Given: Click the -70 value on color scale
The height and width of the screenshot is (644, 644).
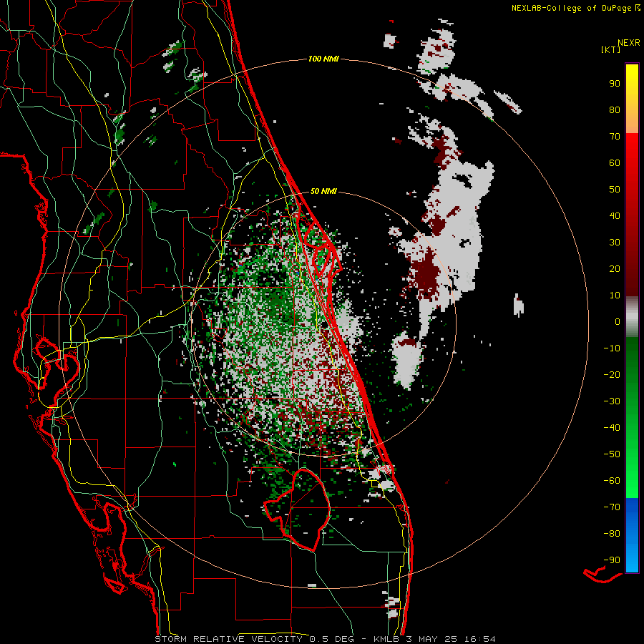Looking at the screenshot, I should pyautogui.click(x=612, y=507).
